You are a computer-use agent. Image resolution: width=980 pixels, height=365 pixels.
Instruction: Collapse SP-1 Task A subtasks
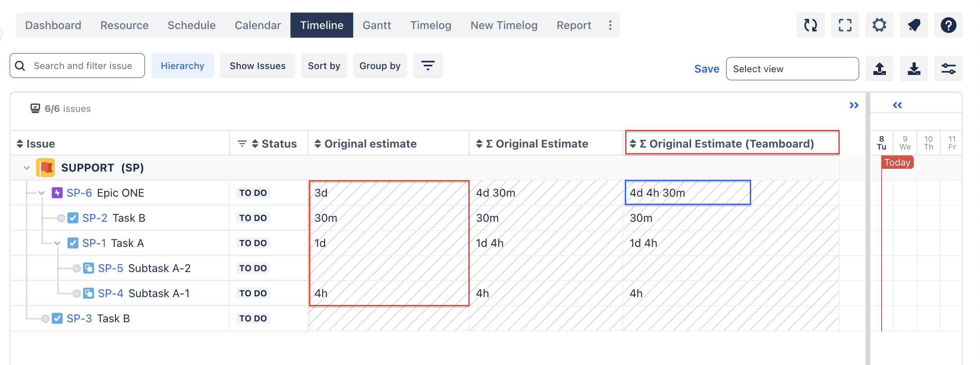[57, 243]
